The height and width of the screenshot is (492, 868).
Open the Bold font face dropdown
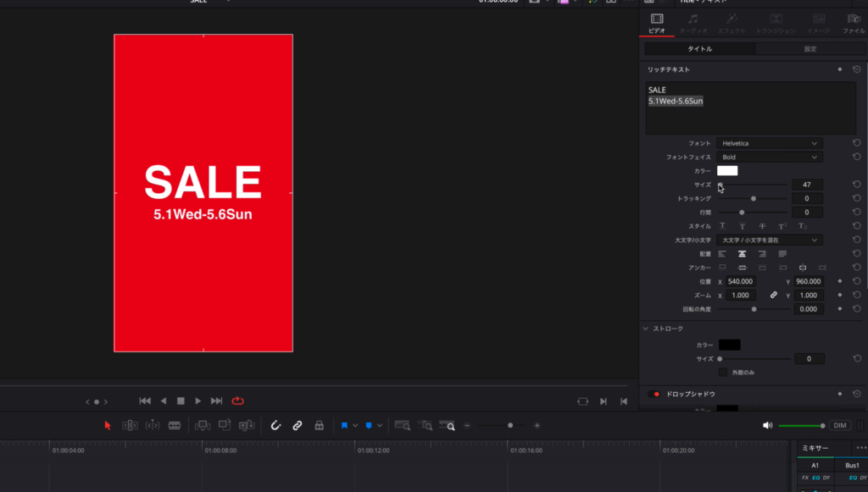point(770,158)
